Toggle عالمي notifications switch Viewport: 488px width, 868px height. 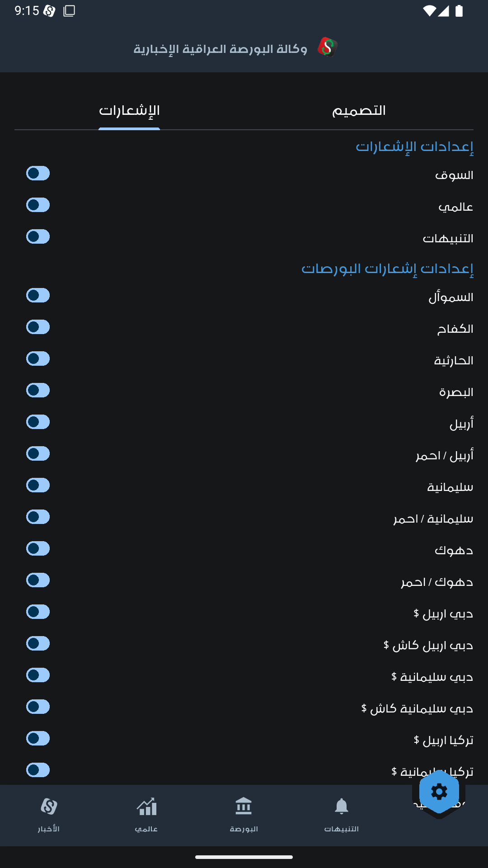[x=38, y=205]
